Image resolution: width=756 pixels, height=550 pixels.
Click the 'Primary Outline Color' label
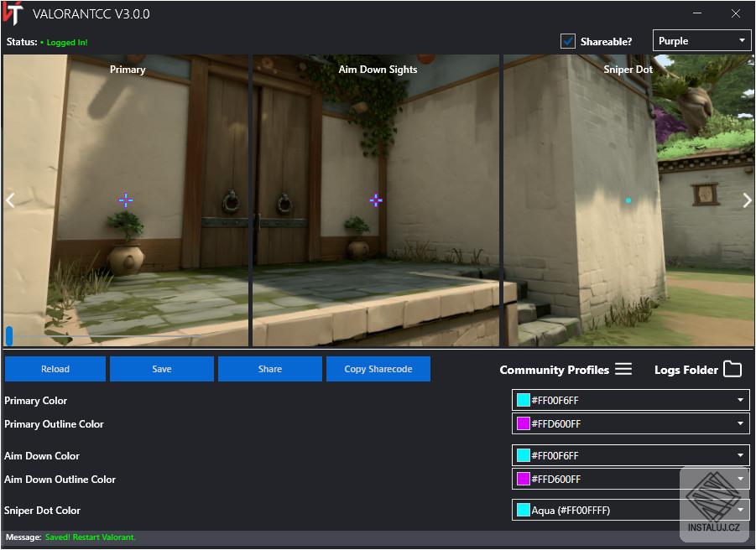[54, 423]
